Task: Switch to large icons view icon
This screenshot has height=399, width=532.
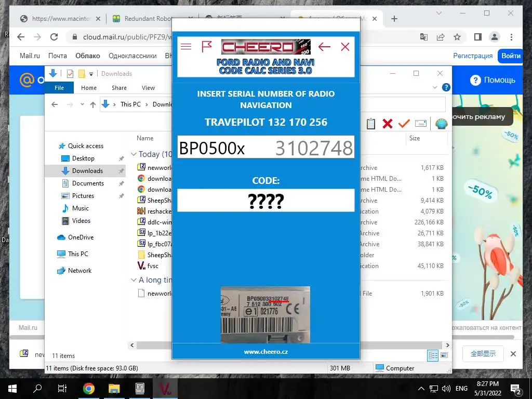Action: tap(444, 355)
